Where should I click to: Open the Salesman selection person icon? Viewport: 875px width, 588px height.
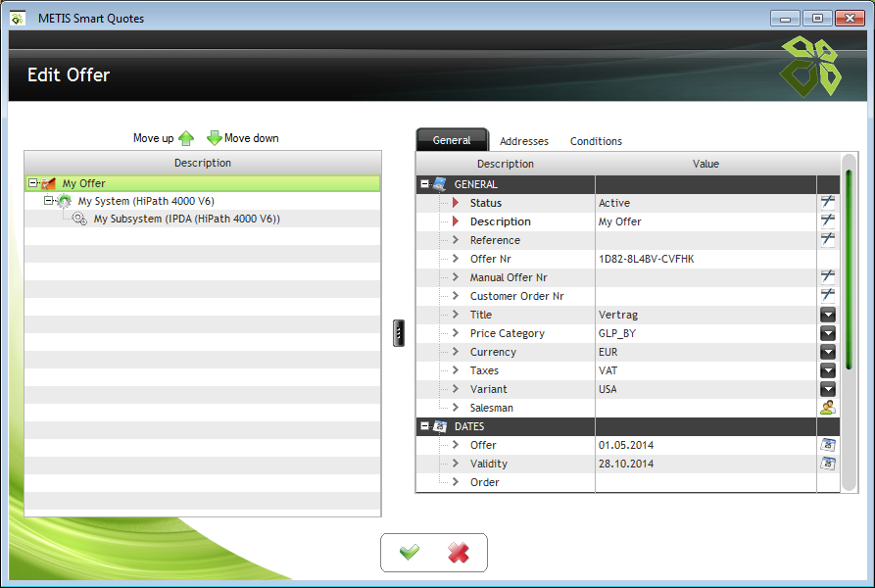(x=828, y=408)
